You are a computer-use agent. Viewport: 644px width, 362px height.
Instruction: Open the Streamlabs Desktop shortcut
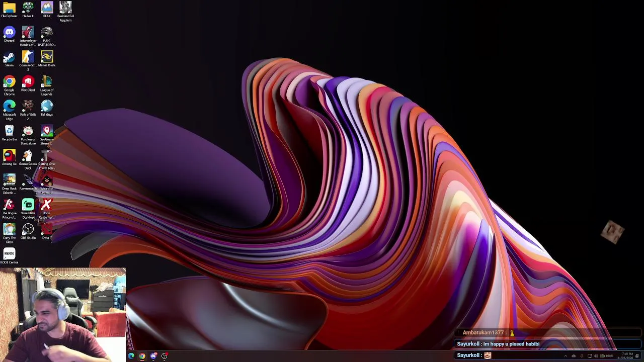pos(28,209)
